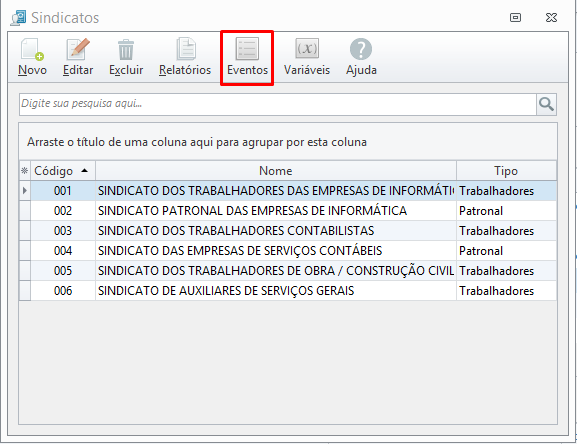Screen dimensions: 577x444
Task: Select row 006 Auxiliares de Serviços Gerais
Action: tap(288, 291)
